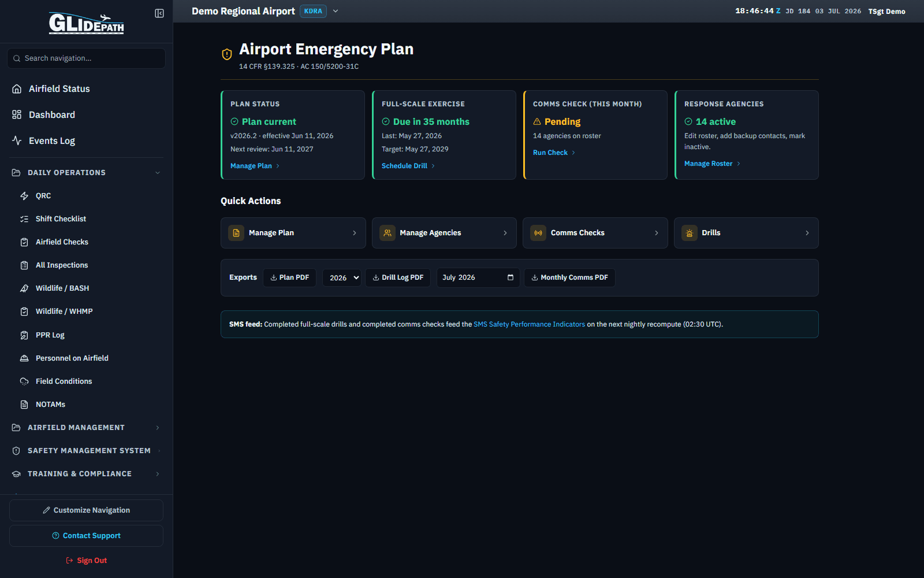Viewport: 924px width, 578px height.
Task: Click Schedule Drill link
Action: pyautogui.click(x=408, y=166)
